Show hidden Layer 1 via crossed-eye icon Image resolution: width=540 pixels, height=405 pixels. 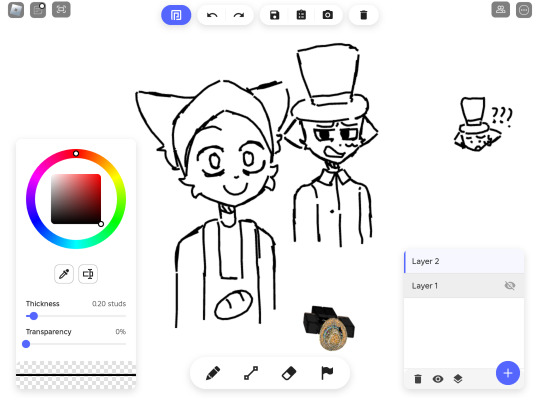click(510, 285)
